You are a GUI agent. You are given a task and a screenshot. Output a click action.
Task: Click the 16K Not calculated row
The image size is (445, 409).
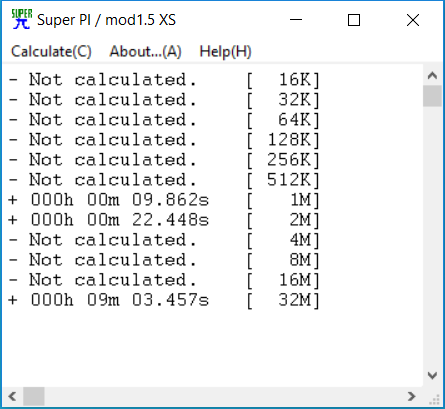164,80
